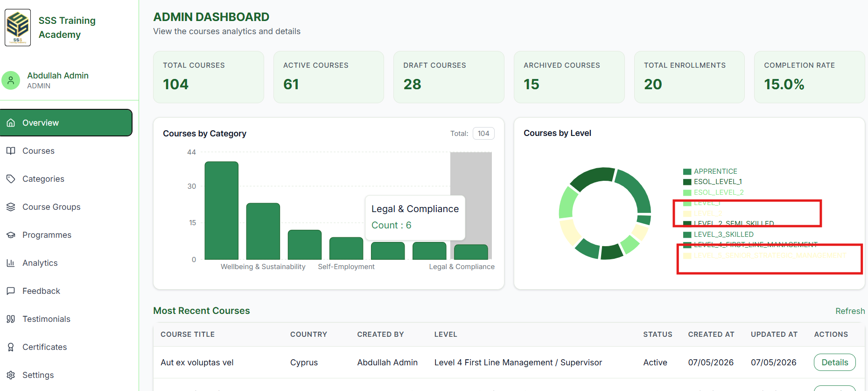Click the Abdullah Admin avatar icon
Screen dimensions: 868x391
(11, 80)
